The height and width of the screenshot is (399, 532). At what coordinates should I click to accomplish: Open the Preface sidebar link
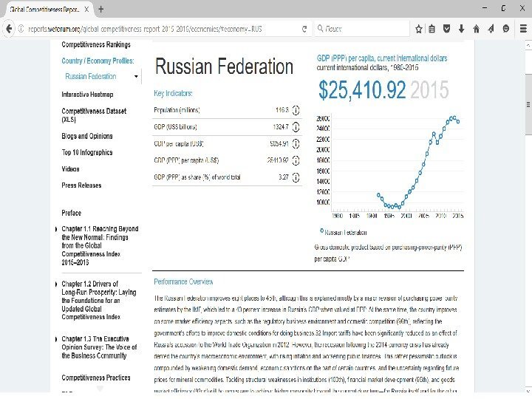(x=71, y=213)
